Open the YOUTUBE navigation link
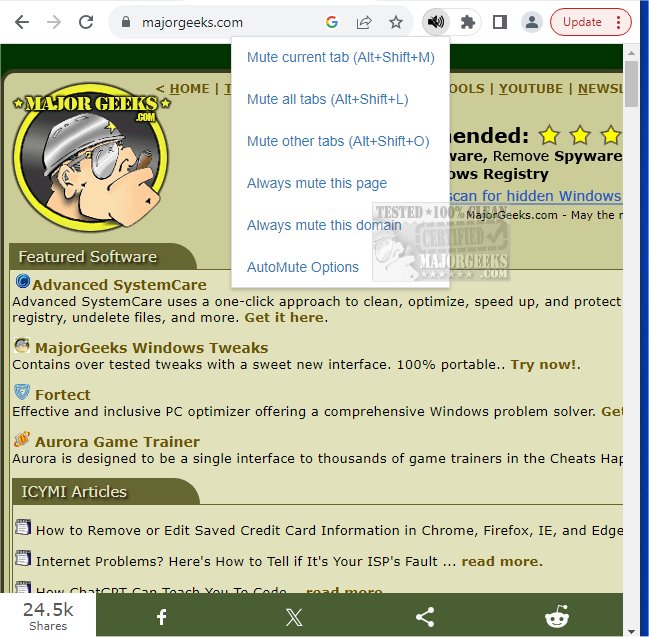Image resolution: width=649 pixels, height=637 pixels. coord(531,89)
